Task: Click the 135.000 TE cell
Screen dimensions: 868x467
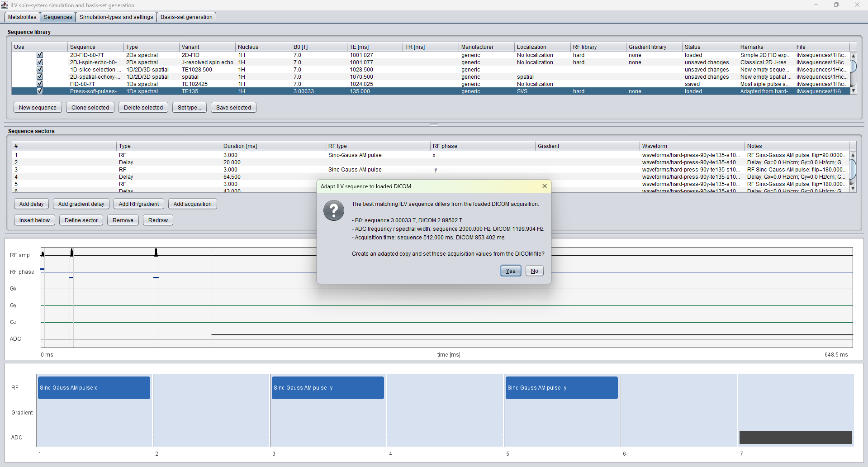Action: click(375, 91)
